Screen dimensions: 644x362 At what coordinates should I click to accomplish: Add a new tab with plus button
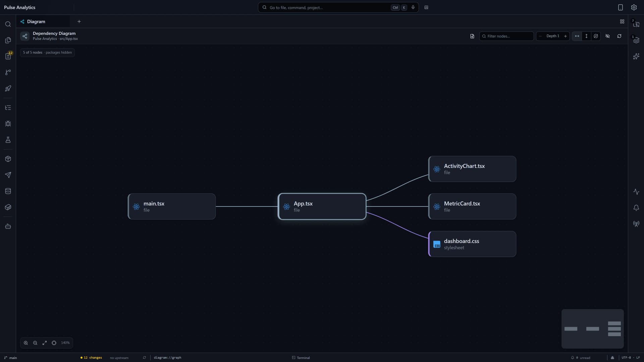coord(79,21)
